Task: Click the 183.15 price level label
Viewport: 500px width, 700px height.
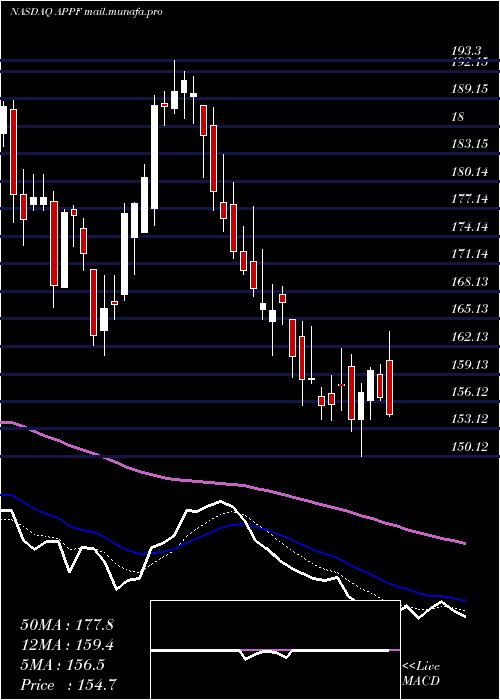Action: [470, 144]
